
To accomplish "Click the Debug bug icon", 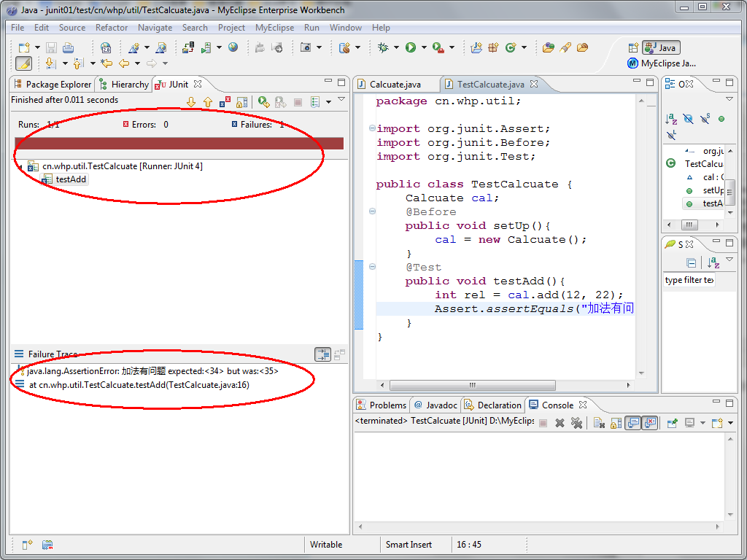I will (x=382, y=47).
